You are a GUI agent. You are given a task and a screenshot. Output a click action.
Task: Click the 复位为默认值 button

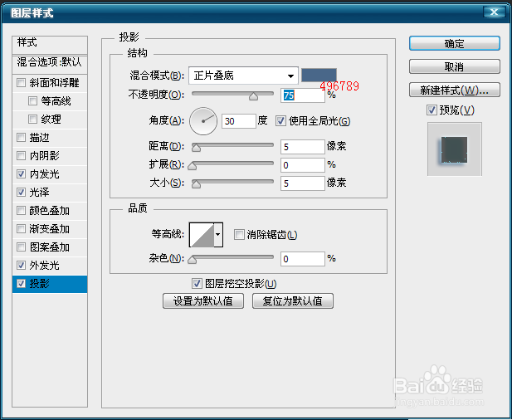coord(293,300)
